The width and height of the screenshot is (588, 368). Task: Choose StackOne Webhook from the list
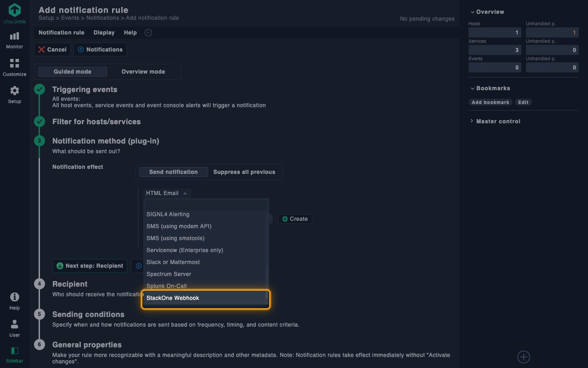[205, 298]
